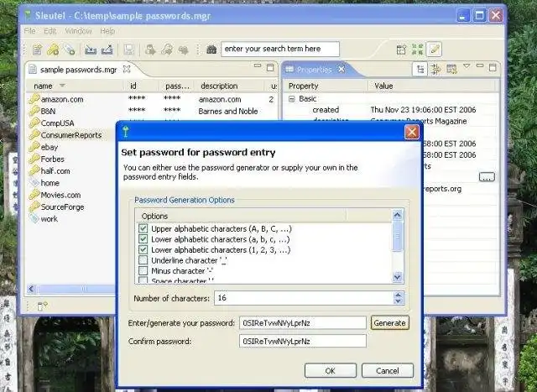
Task: Select the ebay entry
Action: 50,147
